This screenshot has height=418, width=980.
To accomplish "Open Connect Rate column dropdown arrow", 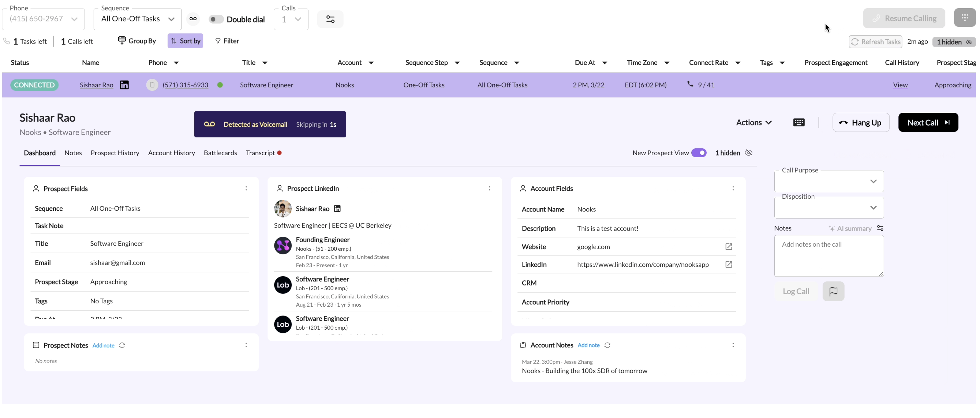I will pos(738,63).
